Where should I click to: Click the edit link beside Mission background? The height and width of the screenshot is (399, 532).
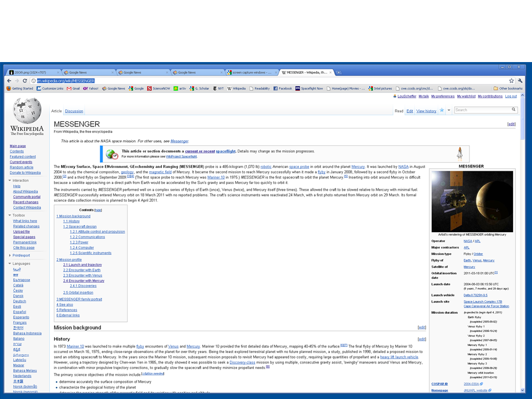pyautogui.click(x=422, y=328)
